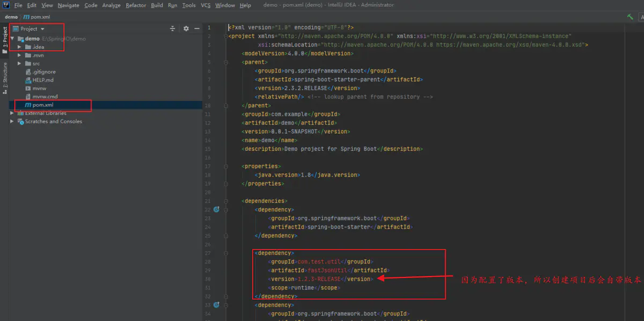Fold the project tag at line 2
Viewport: 644px width, 321px height.
pos(225,36)
